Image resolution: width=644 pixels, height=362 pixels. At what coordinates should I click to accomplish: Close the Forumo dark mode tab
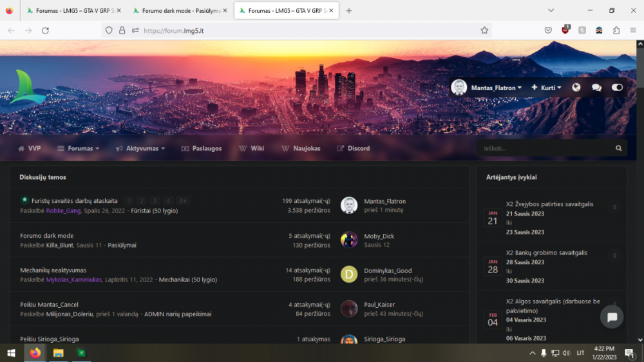click(225, 11)
